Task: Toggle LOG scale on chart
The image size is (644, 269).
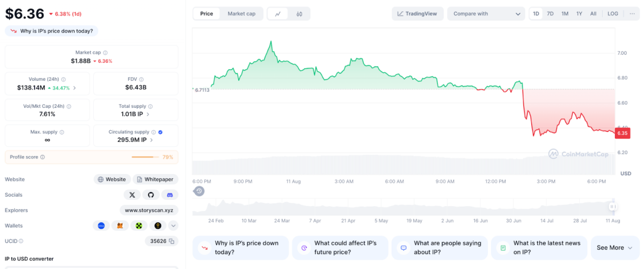Action: tap(613, 14)
